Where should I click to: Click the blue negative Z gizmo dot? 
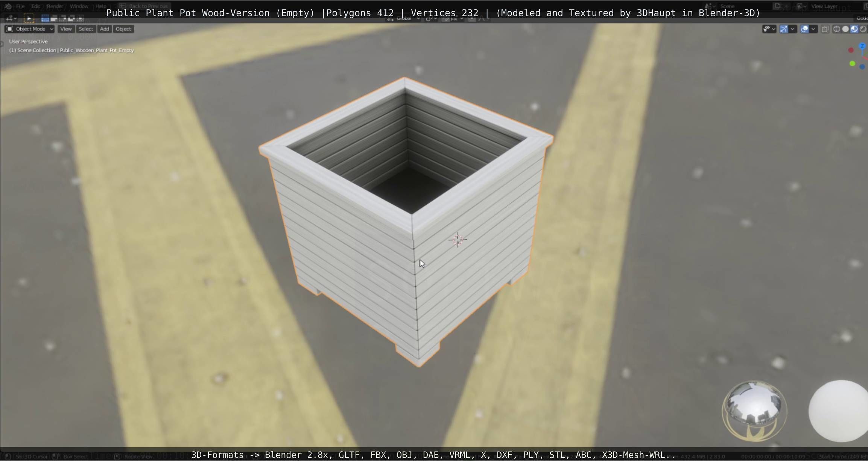point(862,67)
